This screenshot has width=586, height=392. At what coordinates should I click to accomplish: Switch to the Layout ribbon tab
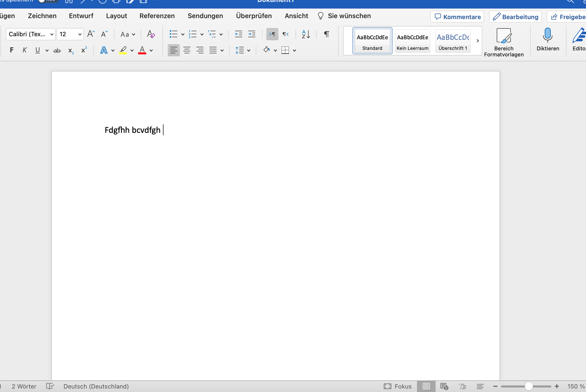click(x=116, y=16)
